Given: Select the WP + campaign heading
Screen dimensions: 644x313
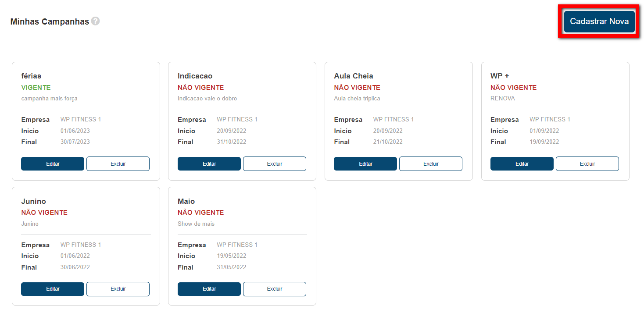Looking at the screenshot, I should tap(500, 76).
